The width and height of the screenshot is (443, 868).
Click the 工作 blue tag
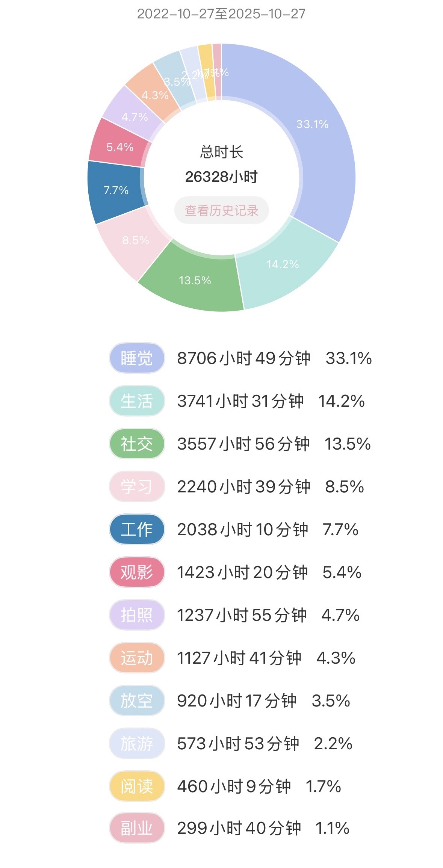(x=137, y=529)
